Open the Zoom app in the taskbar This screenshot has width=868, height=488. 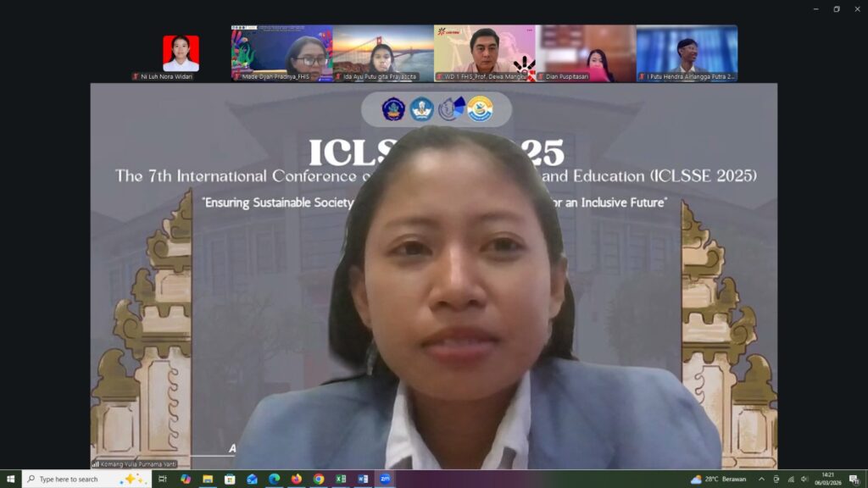coord(385,479)
